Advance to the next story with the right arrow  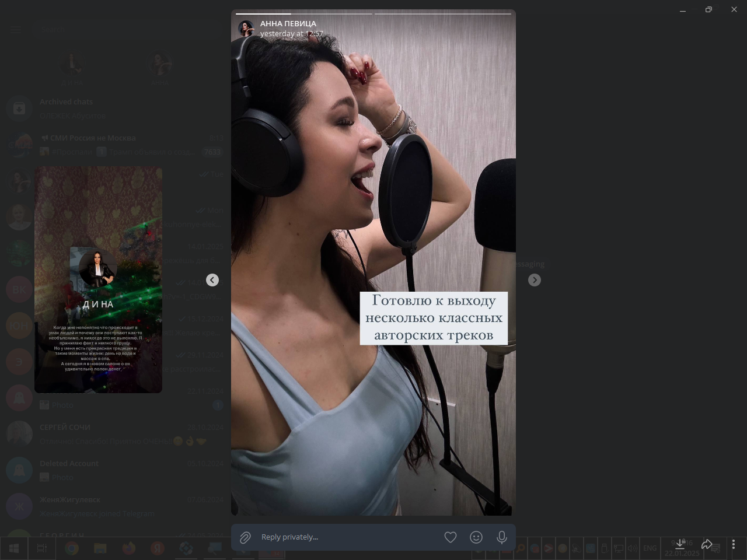point(535,280)
